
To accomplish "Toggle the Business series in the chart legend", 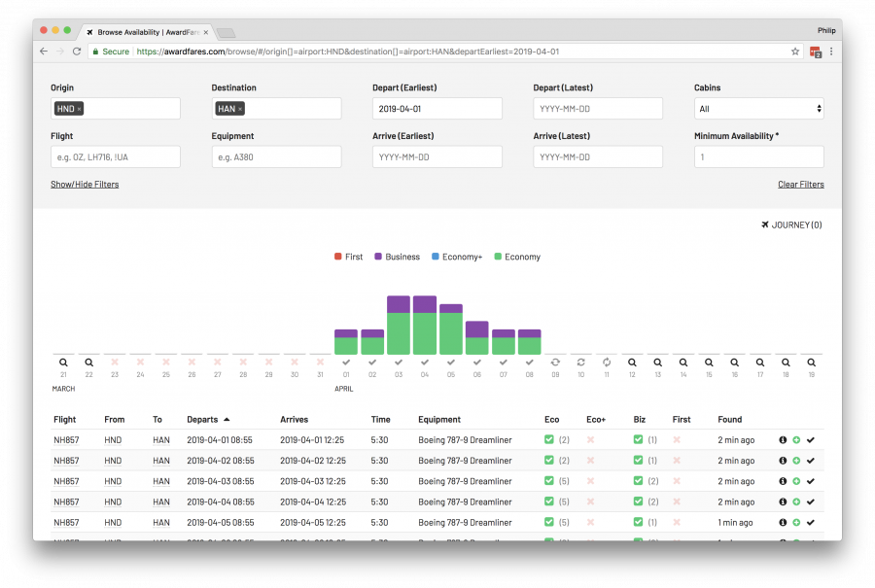I will point(396,257).
